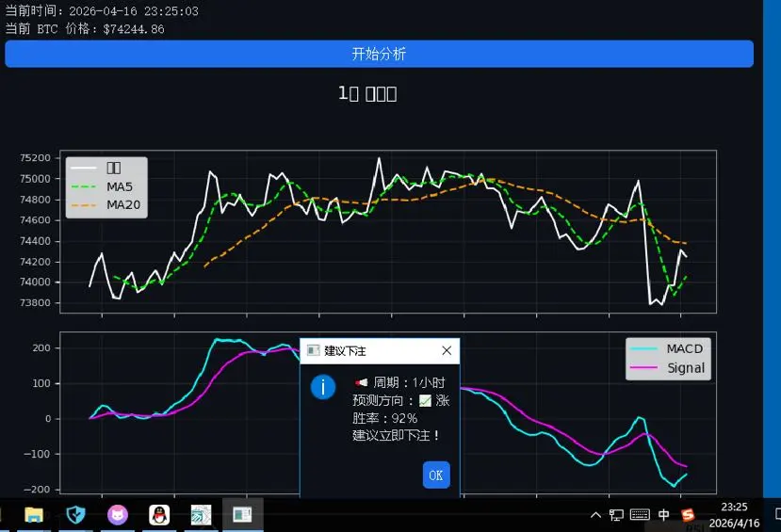This screenshot has height=532, width=781.
Task: Click the 建议立即下注！ text
Action: (x=396, y=435)
